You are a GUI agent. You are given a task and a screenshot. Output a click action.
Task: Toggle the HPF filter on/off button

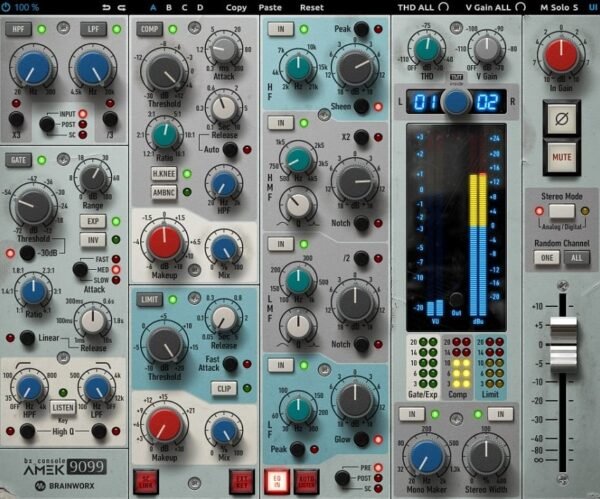click(x=18, y=29)
